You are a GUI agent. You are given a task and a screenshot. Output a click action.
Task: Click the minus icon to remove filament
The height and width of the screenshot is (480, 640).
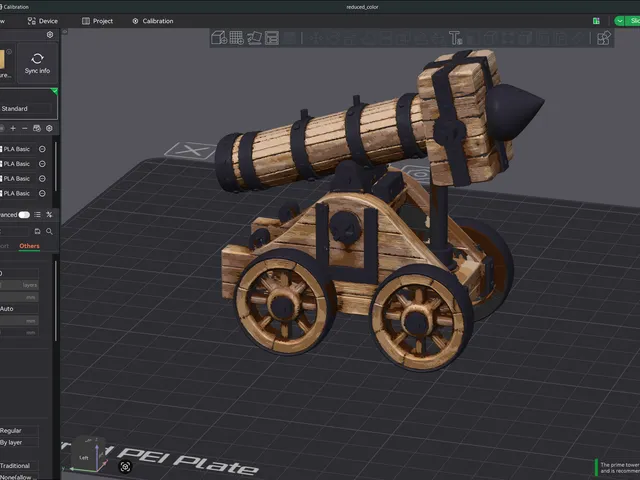24,128
